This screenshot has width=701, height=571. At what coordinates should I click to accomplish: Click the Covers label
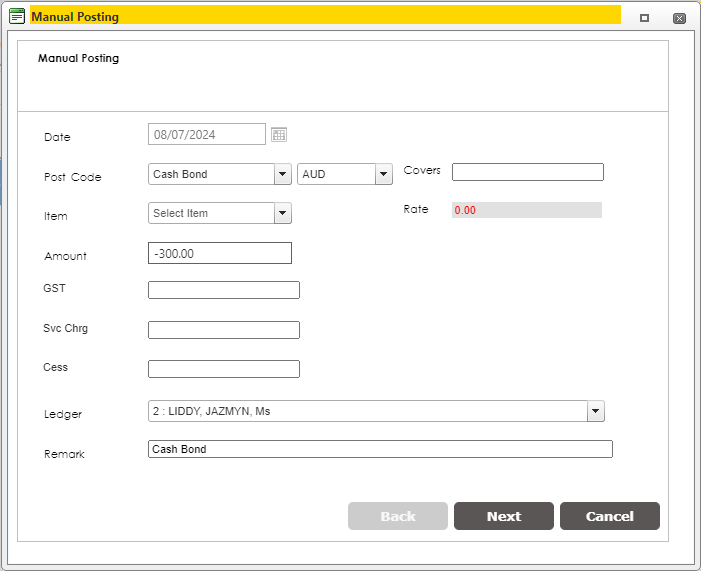click(422, 170)
